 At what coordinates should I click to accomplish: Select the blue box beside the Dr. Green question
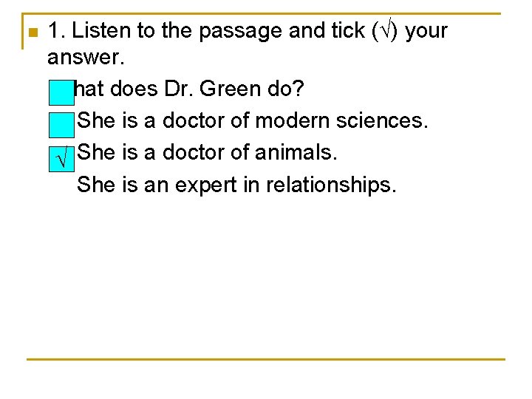60,92
